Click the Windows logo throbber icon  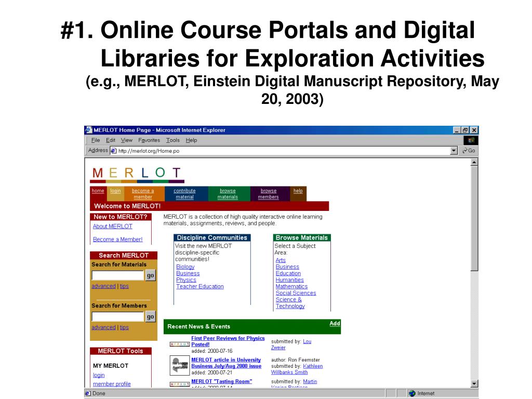(x=471, y=140)
